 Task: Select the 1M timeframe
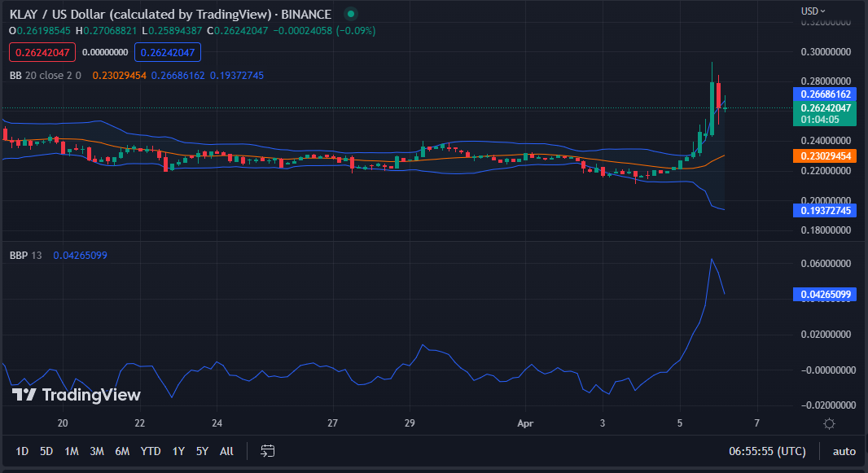71,450
